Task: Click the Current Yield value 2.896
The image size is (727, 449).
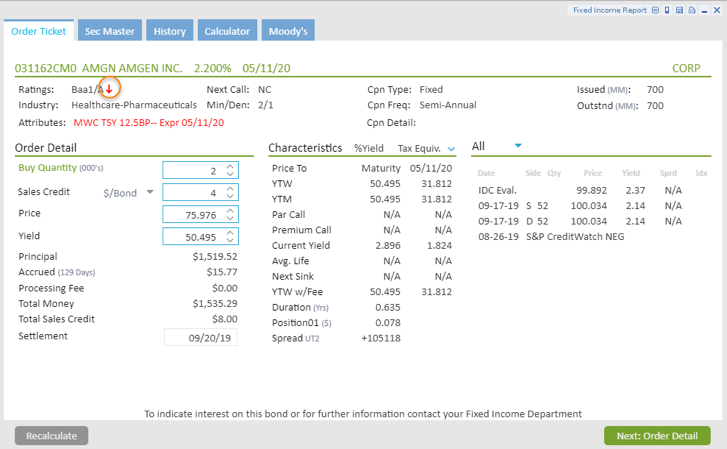Action: point(388,245)
